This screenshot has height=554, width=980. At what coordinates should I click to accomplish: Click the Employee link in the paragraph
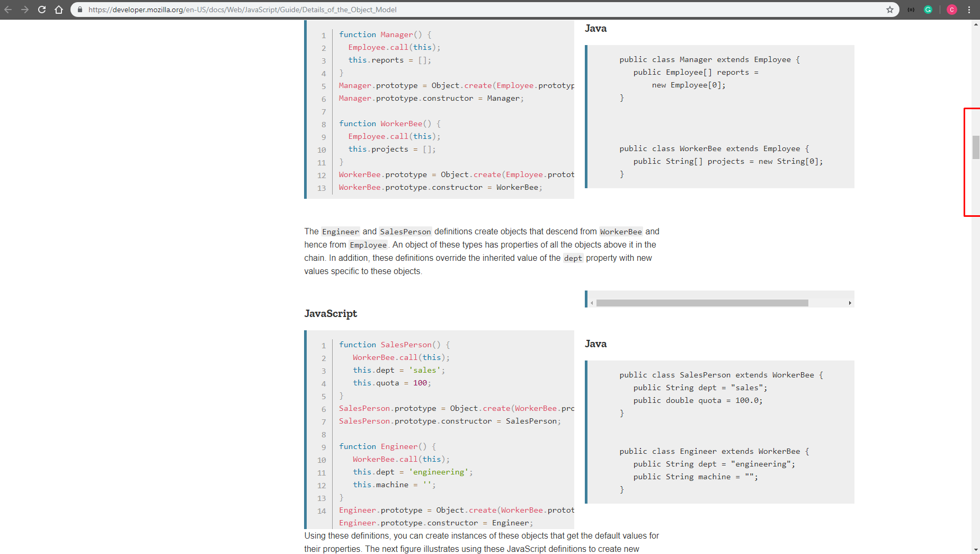coord(368,244)
